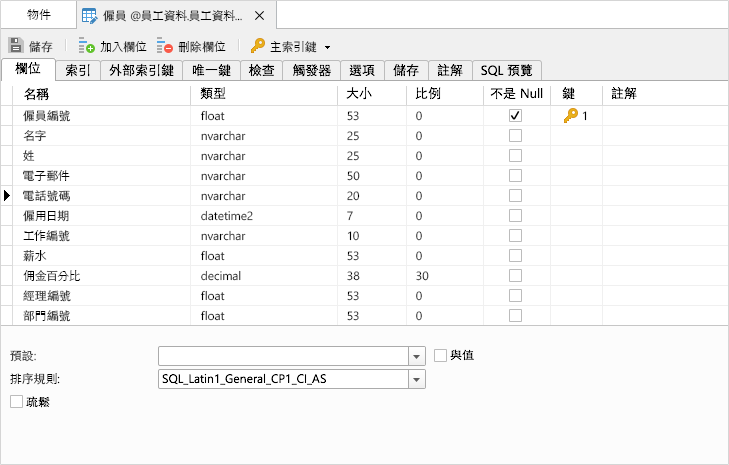The height and width of the screenshot is (465, 729).
Task: Switch to the 物件 tab
Action: point(39,16)
